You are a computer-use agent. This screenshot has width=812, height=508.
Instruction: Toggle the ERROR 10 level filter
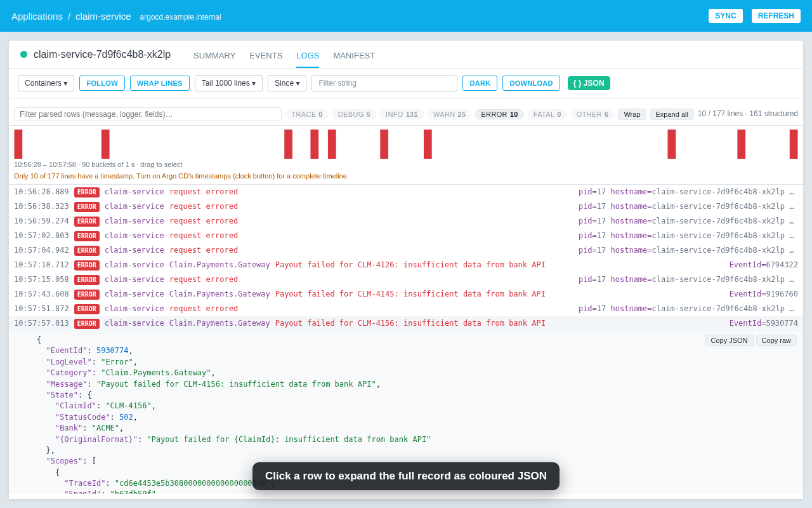tap(499, 114)
